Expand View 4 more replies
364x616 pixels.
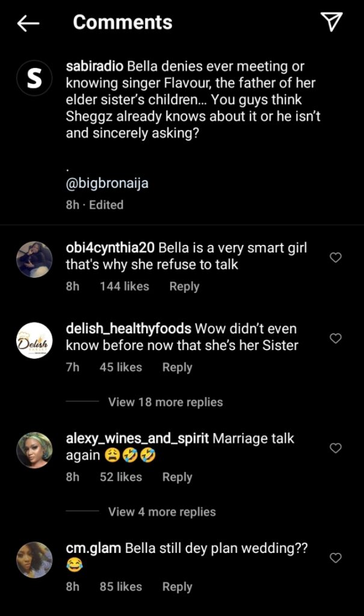pos(162,512)
